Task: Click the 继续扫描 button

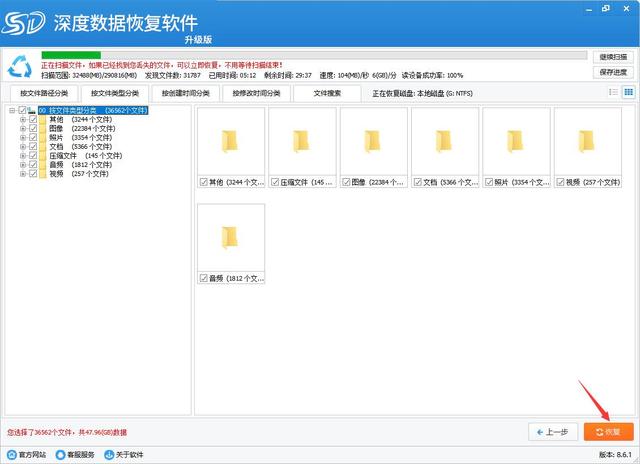Action: (x=613, y=57)
